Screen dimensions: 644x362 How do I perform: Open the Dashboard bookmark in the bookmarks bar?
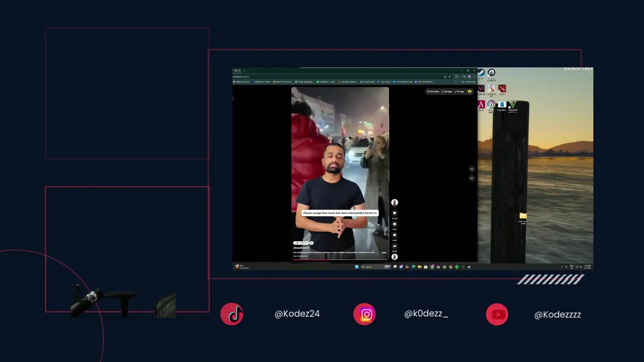click(x=261, y=82)
